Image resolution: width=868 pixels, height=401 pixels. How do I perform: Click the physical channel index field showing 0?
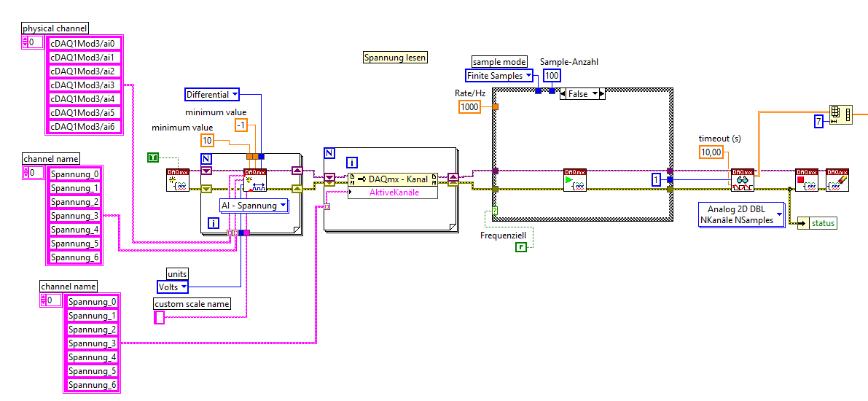(35, 42)
